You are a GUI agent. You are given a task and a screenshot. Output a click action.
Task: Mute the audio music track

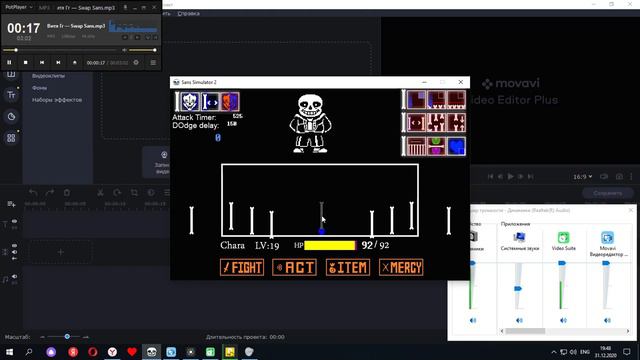14,277
